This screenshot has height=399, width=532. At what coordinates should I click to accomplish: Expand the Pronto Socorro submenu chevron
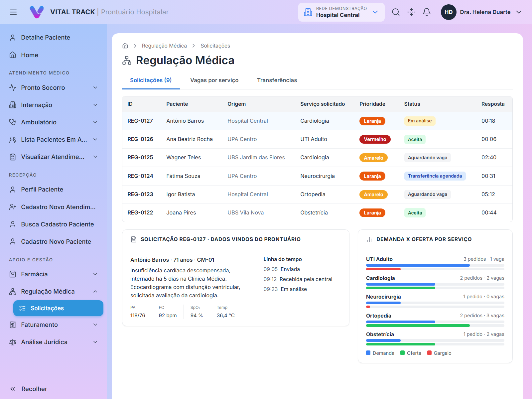(x=95, y=87)
